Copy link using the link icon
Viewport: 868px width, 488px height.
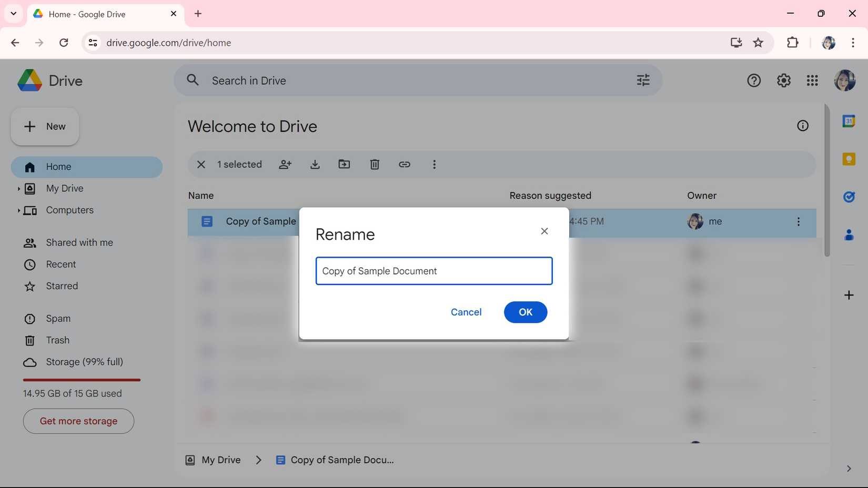pos(404,165)
